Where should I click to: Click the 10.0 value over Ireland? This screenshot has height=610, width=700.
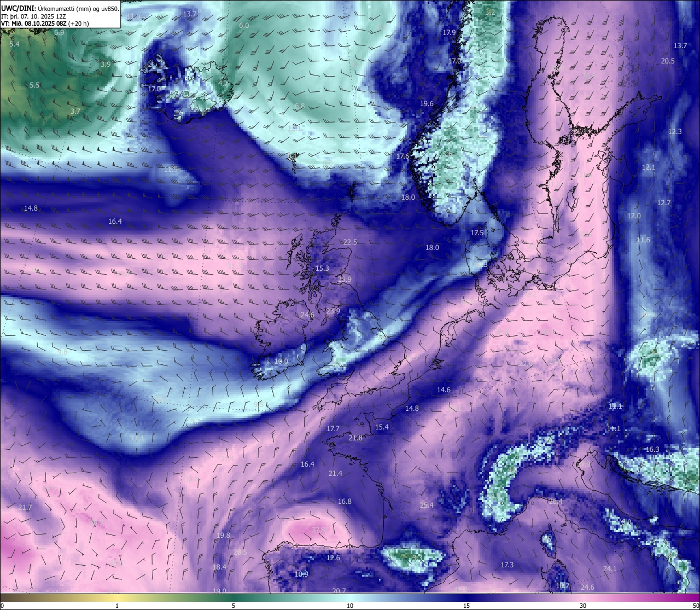pyautogui.click(x=281, y=362)
